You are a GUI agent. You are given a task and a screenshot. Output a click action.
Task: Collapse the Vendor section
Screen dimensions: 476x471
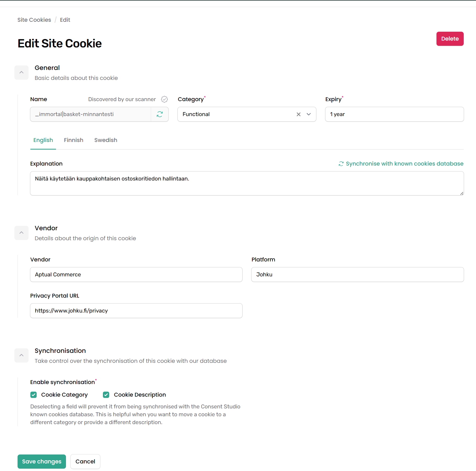(21, 233)
